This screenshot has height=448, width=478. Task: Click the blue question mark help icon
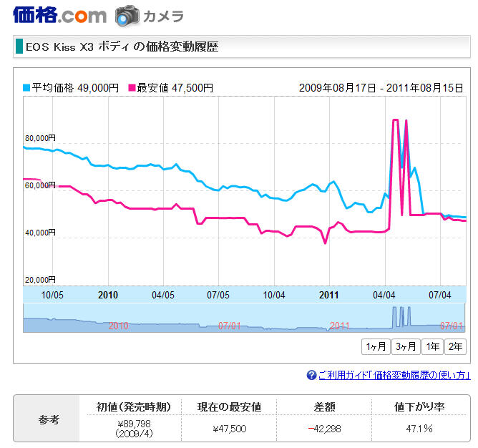(x=311, y=375)
